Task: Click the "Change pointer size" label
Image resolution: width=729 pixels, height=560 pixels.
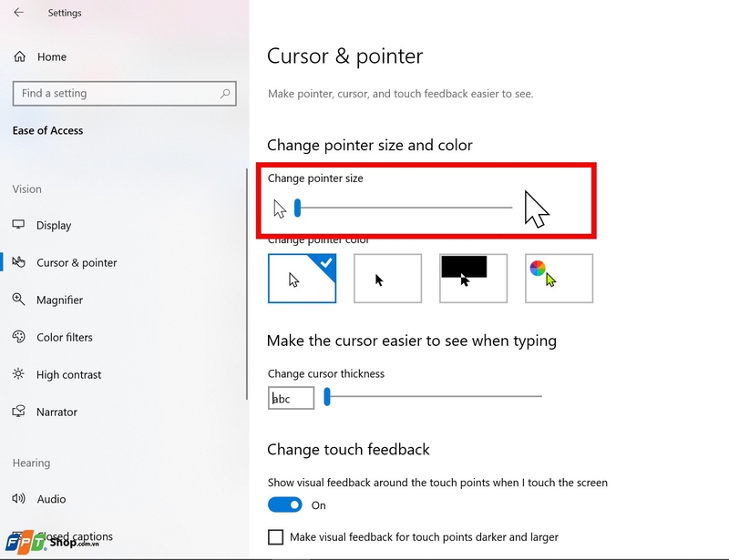Action: point(315,178)
